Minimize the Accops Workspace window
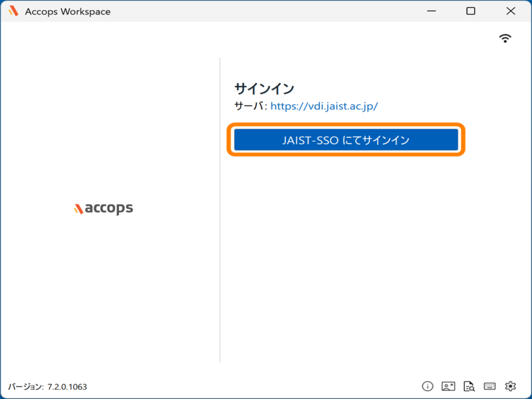 point(432,11)
